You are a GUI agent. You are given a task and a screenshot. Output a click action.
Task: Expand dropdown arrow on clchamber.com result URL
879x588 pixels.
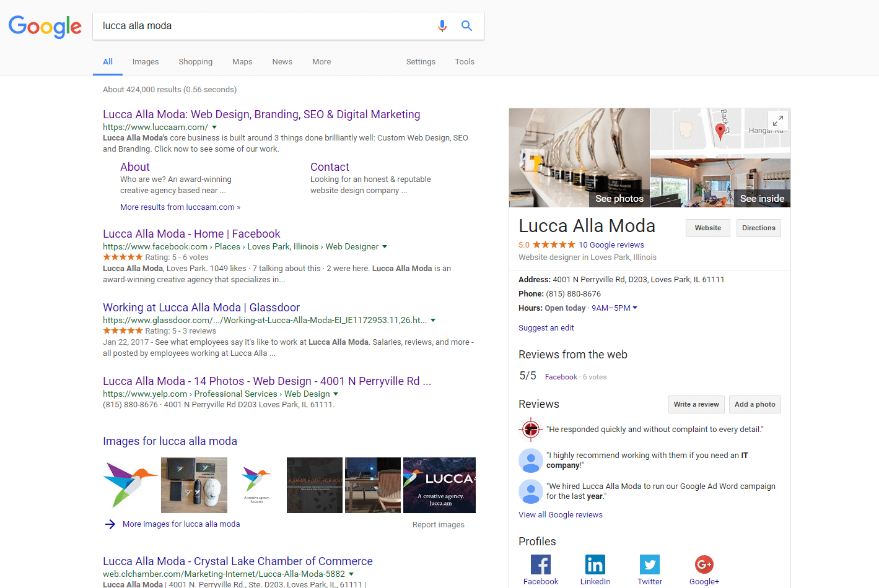click(x=351, y=574)
